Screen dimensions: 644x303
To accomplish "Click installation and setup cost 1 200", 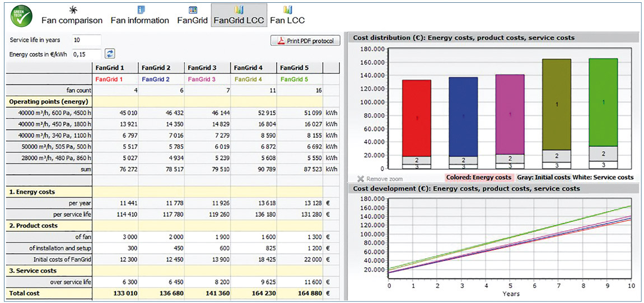I will 300,248.
